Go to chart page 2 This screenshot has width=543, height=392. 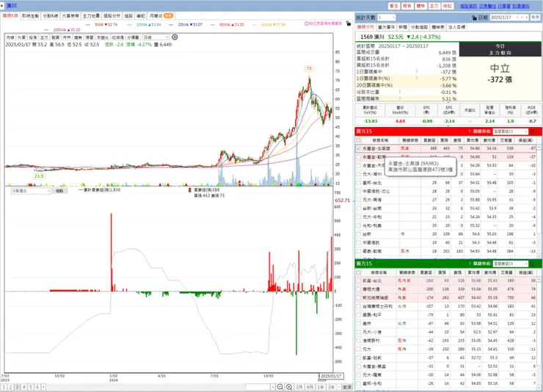(x=11, y=387)
